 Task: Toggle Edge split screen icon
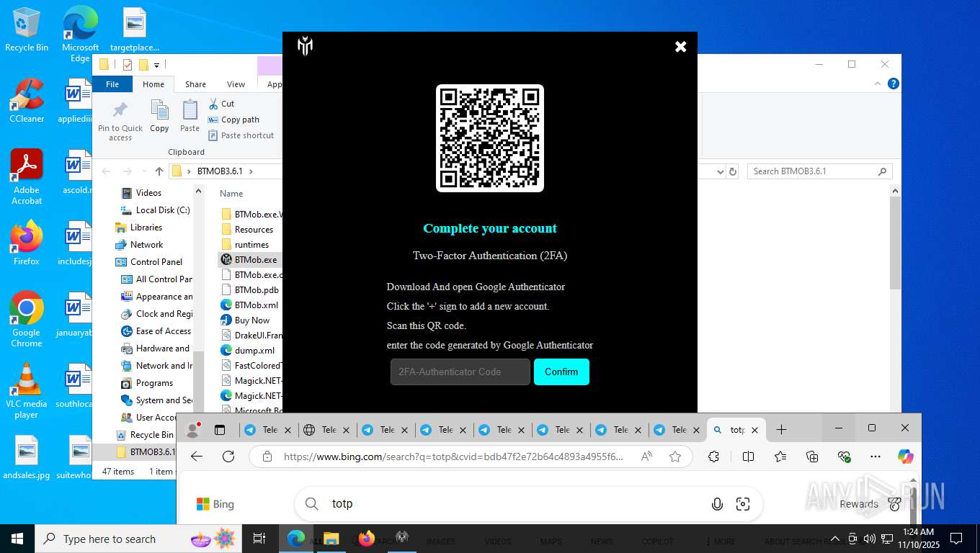point(748,457)
